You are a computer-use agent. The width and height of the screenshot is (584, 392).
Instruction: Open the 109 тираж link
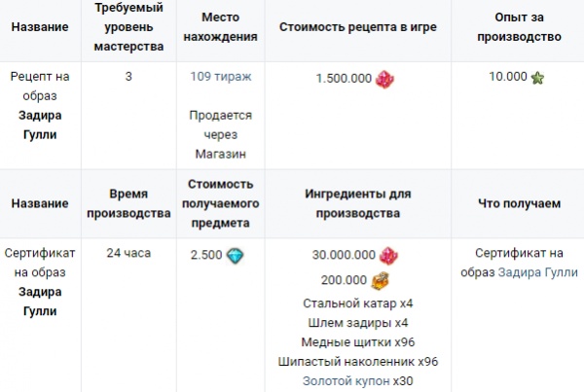221,76
